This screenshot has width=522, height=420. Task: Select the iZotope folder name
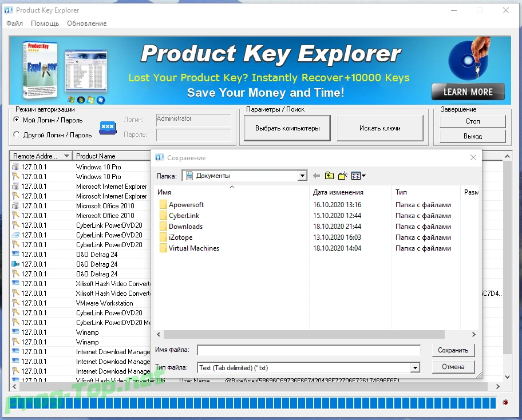pyautogui.click(x=180, y=237)
